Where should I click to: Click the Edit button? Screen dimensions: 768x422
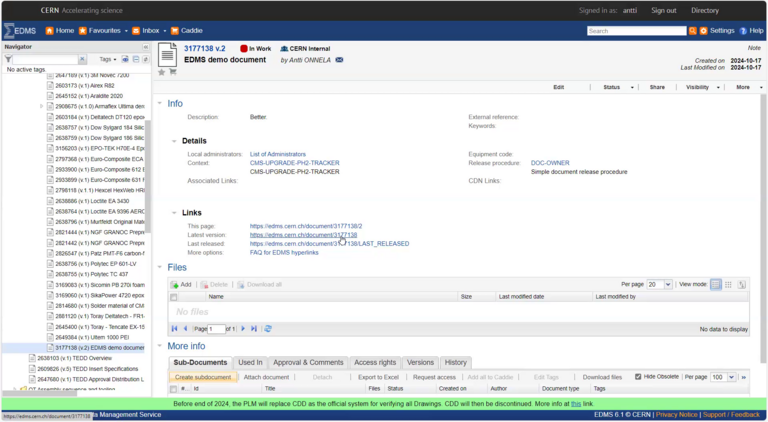pyautogui.click(x=558, y=87)
